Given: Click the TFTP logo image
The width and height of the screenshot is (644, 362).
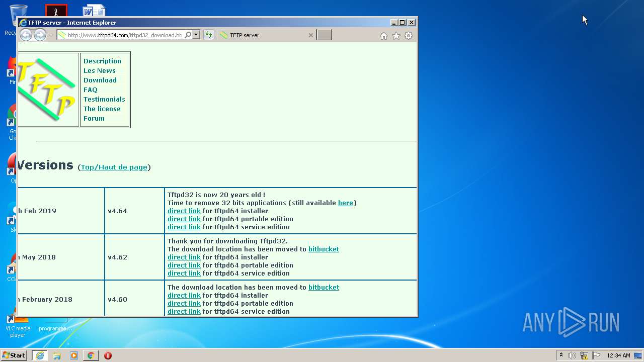Looking at the screenshot, I should (x=47, y=89).
